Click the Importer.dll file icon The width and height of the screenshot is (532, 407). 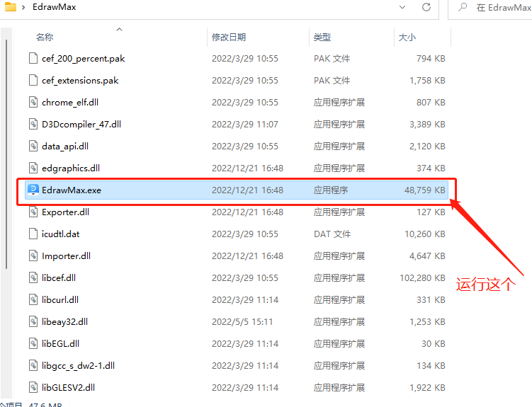pos(33,256)
